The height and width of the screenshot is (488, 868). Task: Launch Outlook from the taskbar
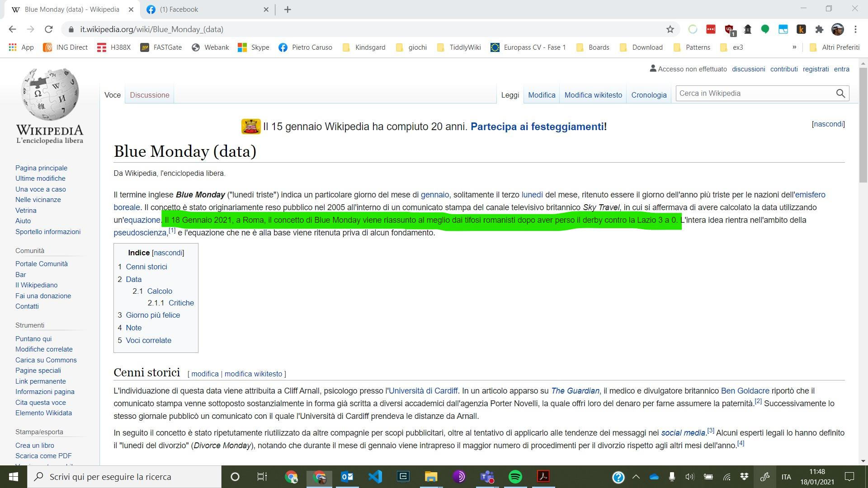[x=347, y=477]
